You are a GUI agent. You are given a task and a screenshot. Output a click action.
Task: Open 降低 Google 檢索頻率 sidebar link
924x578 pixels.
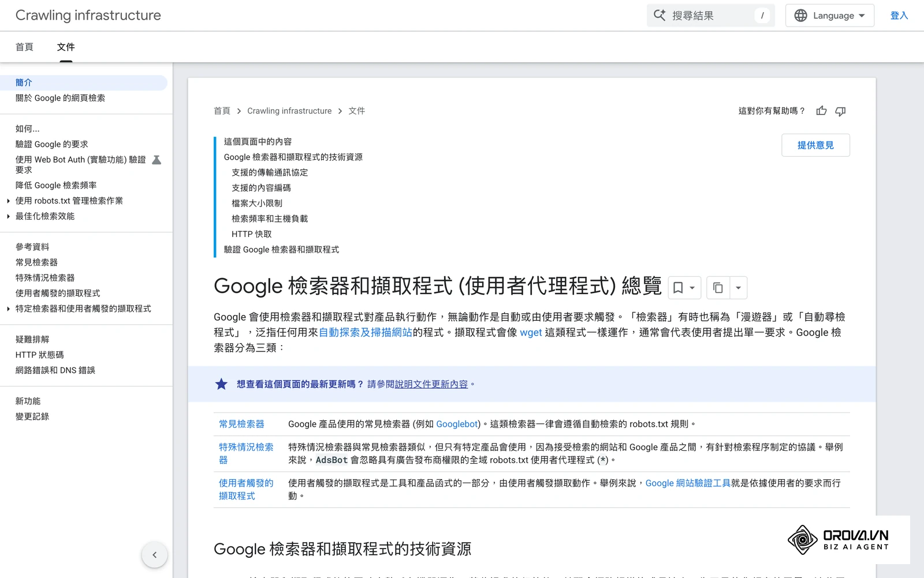tap(56, 186)
